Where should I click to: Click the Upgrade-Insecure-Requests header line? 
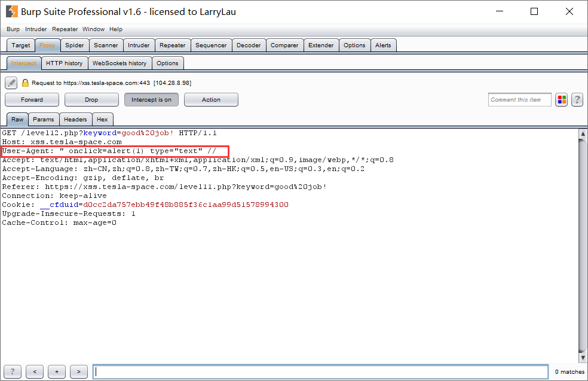click(x=69, y=214)
